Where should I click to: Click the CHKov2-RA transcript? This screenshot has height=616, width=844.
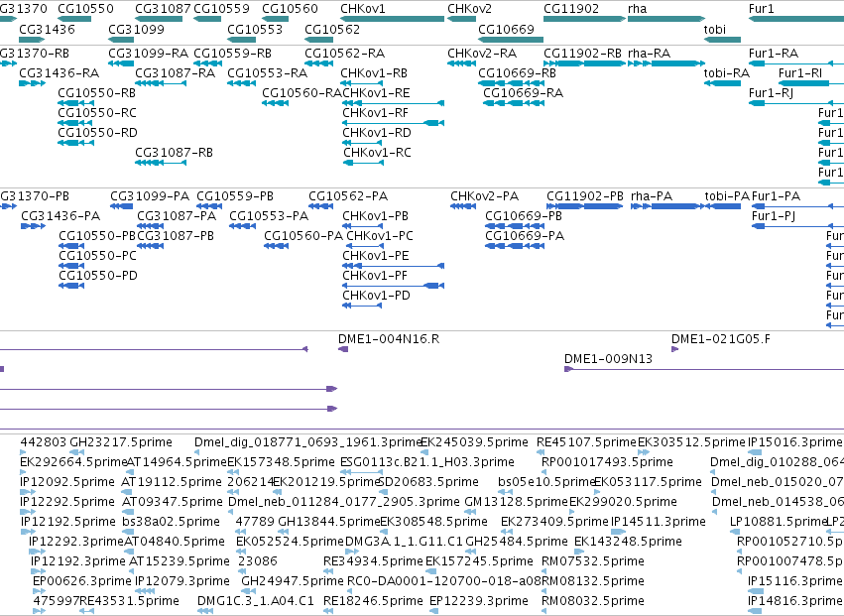[x=461, y=63]
